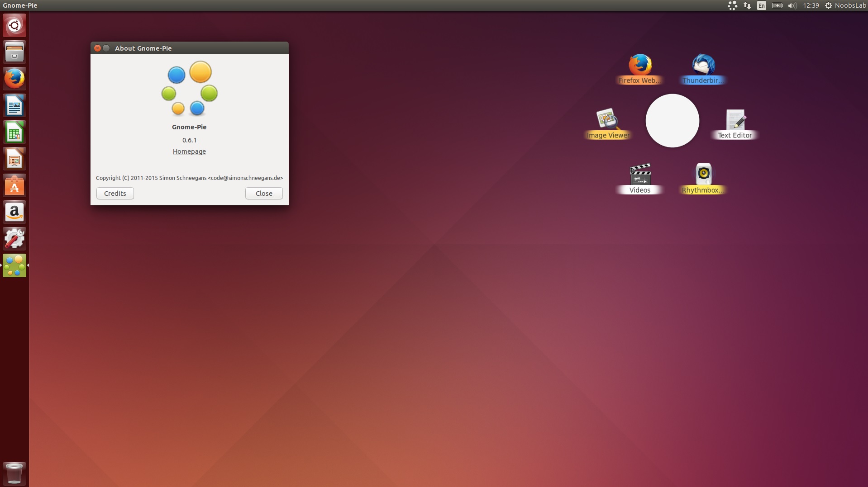Open the sound volume indicator
The height and width of the screenshot is (487, 868).
(x=792, y=5)
